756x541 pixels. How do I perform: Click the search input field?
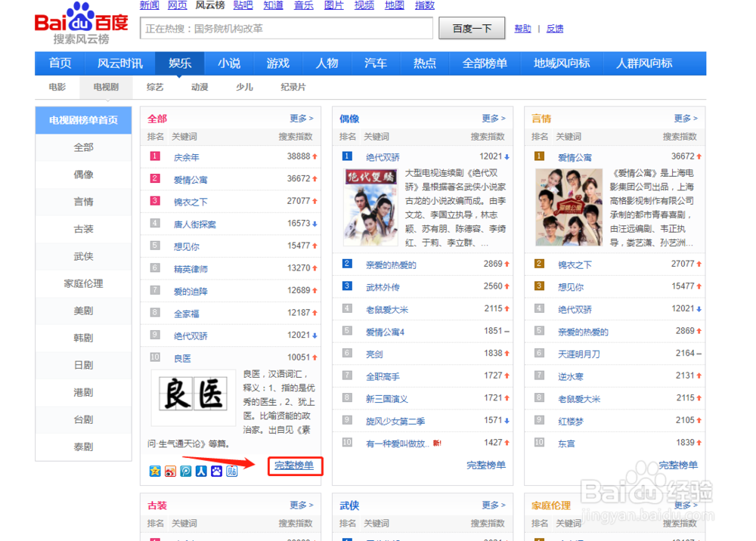(287, 29)
